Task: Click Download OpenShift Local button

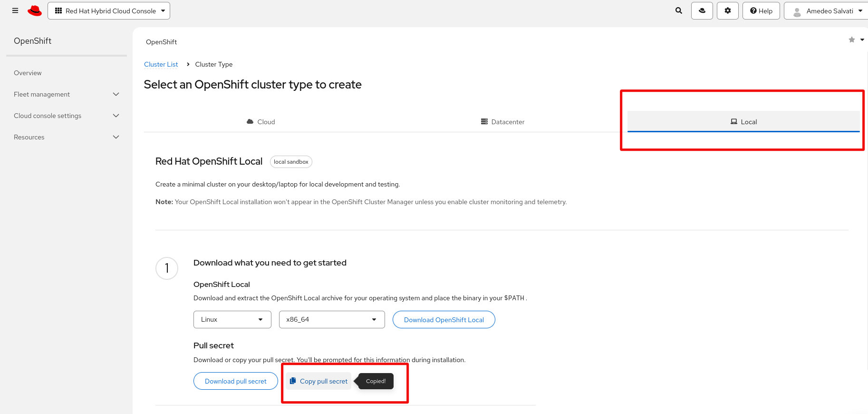Action: (x=444, y=320)
